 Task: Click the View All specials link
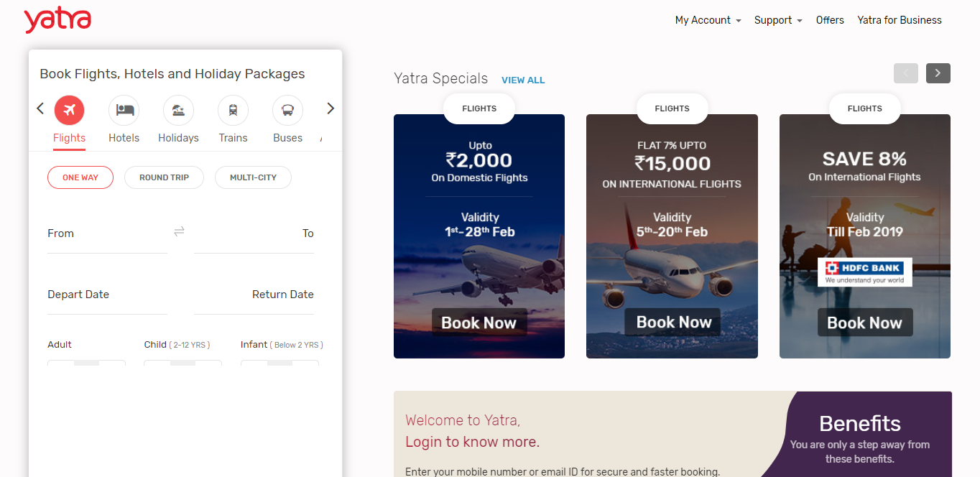point(523,80)
